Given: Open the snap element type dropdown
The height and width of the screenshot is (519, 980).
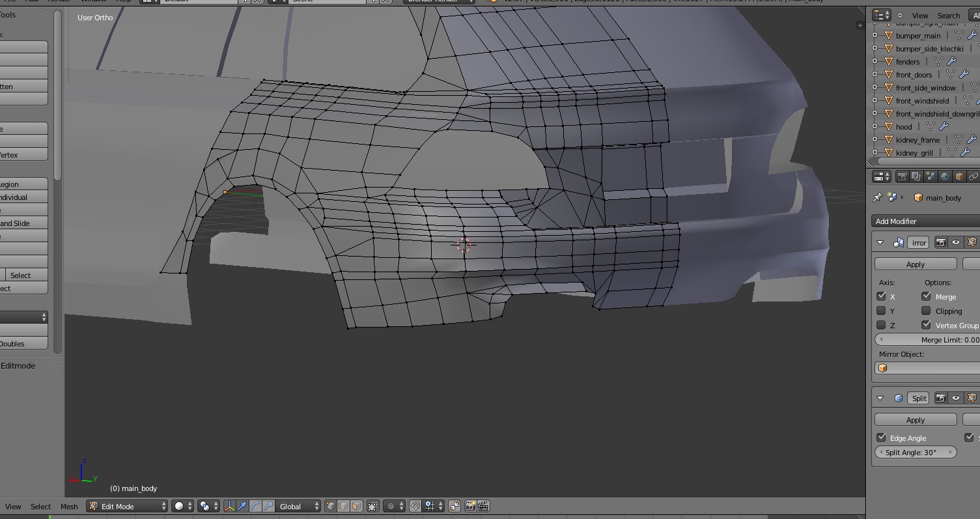Looking at the screenshot, I should [x=434, y=506].
